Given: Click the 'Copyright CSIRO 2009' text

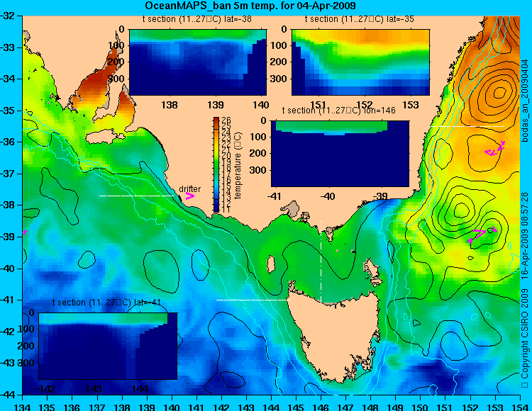Looking at the screenshot, I should [x=525, y=339].
